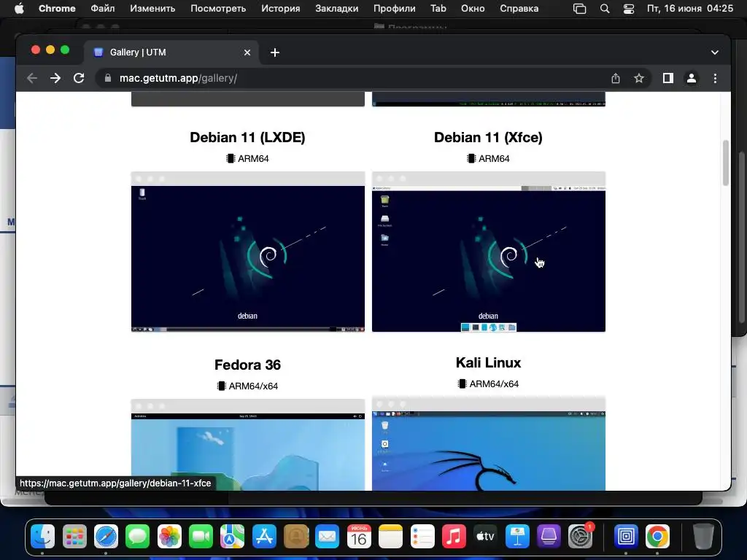Image resolution: width=747 pixels, height=560 pixels.
Task: Open the Chrome profile menu
Action: tap(692, 78)
